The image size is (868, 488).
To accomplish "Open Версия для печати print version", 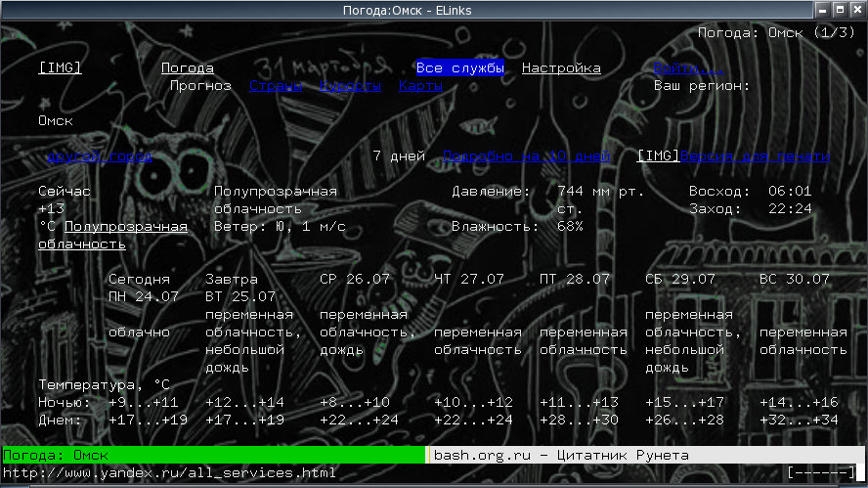I will point(755,155).
